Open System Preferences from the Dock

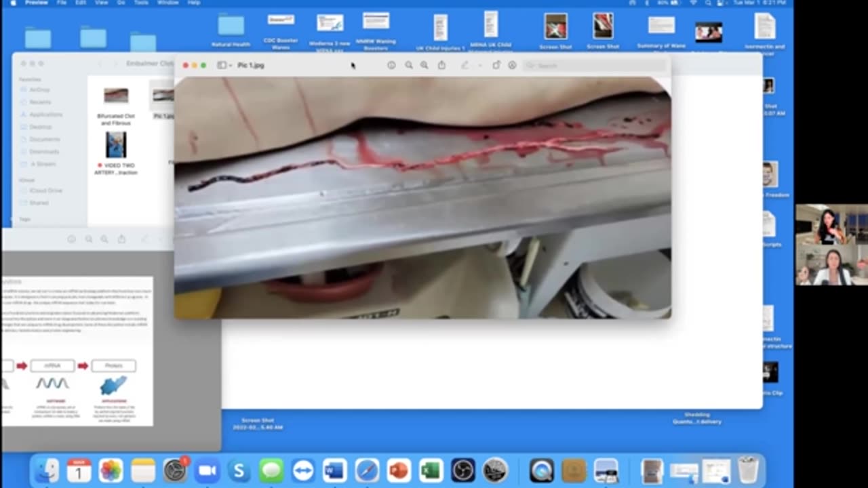tap(175, 470)
